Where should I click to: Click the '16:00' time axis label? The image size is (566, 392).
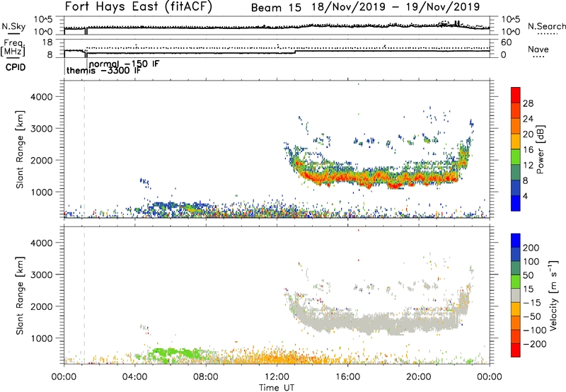347,377
